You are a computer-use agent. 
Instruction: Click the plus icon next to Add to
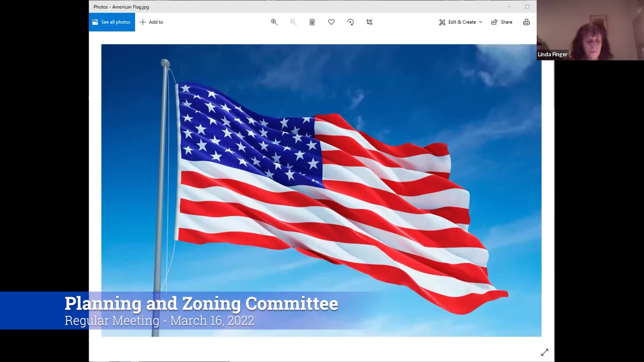point(143,22)
